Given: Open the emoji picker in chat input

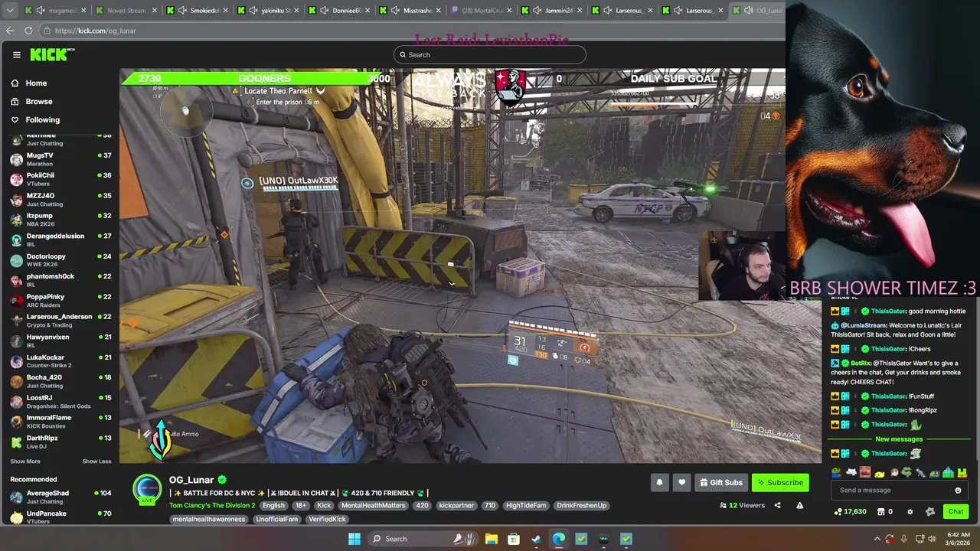Looking at the screenshot, I should pyautogui.click(x=958, y=490).
